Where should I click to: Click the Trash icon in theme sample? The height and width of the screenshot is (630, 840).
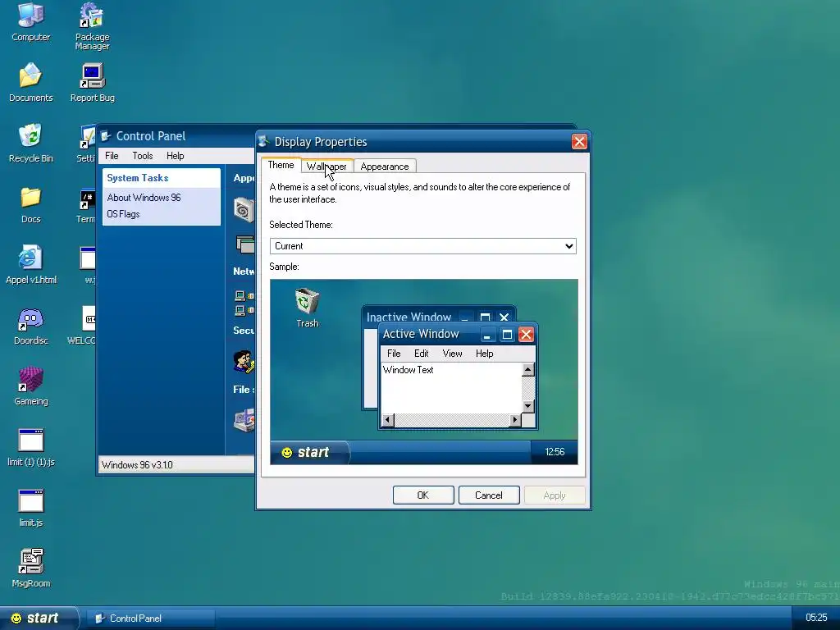click(308, 308)
